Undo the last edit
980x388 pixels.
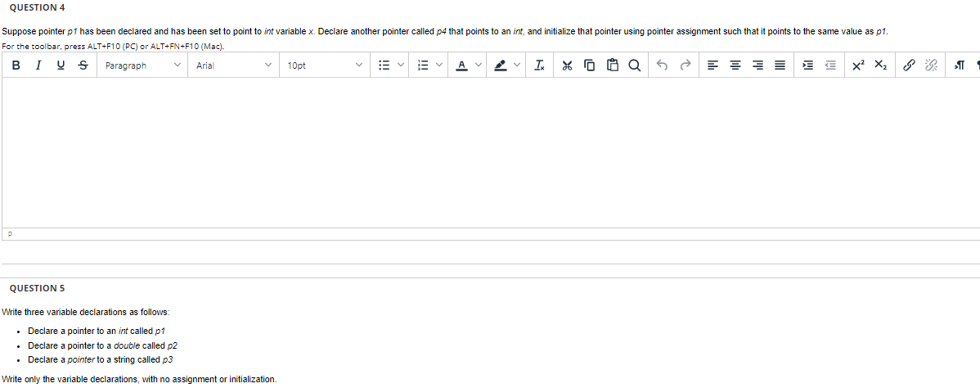point(663,65)
